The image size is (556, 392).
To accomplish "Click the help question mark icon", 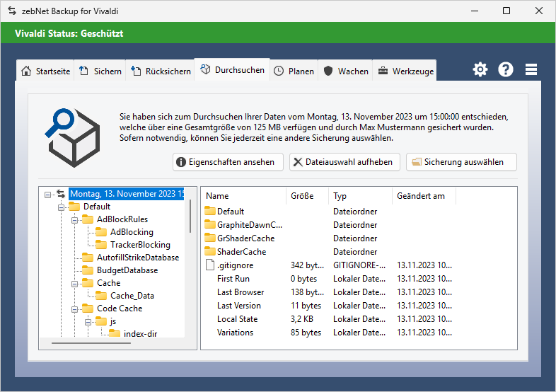I will [506, 69].
